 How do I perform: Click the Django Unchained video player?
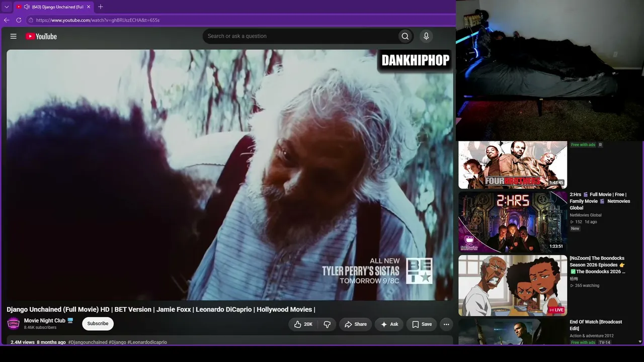[x=230, y=175]
